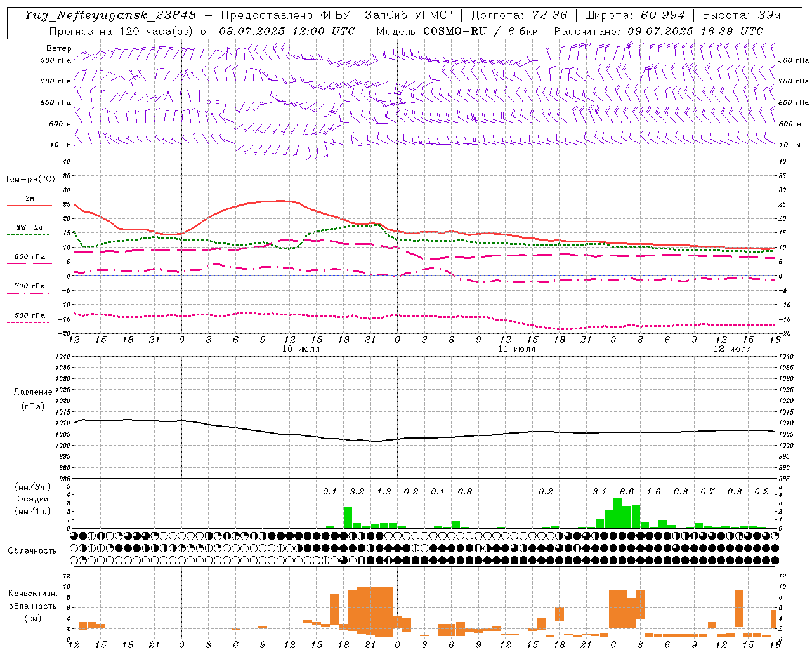
Task: Click the longitude value Долгота: 72.36
Action: click(x=520, y=15)
